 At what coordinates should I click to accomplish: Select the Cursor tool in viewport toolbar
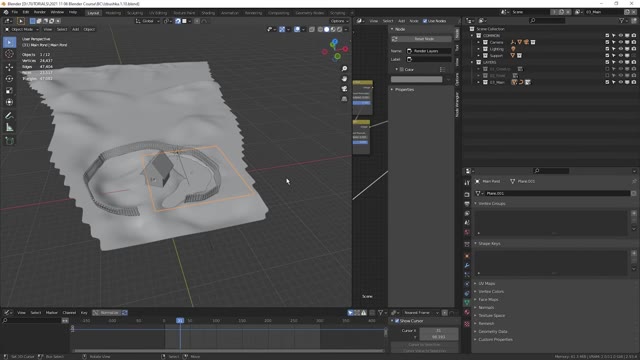click(x=9, y=54)
